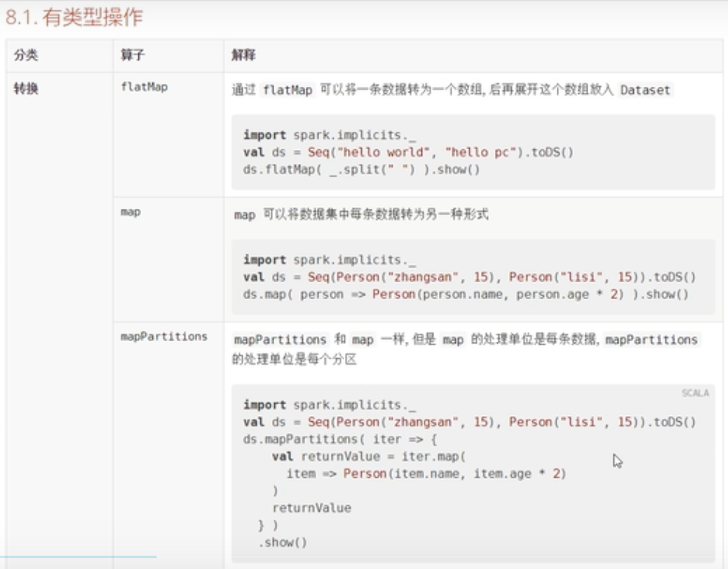Click the ds.map person code line
Viewport: 728px width, 569px height.
[465, 295]
